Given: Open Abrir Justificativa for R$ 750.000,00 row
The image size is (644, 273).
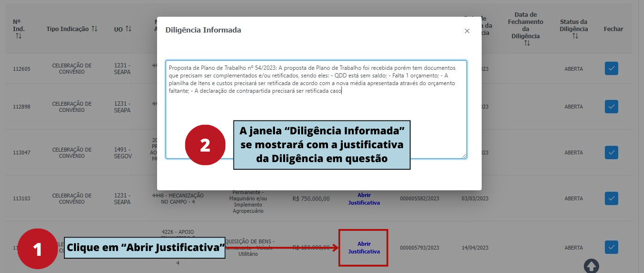Looking at the screenshot, I should (364, 199).
